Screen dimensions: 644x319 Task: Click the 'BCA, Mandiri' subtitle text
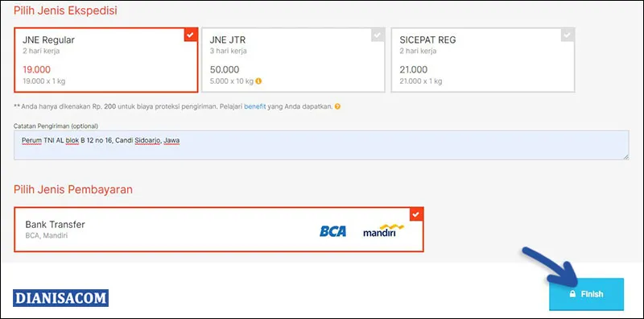47,236
